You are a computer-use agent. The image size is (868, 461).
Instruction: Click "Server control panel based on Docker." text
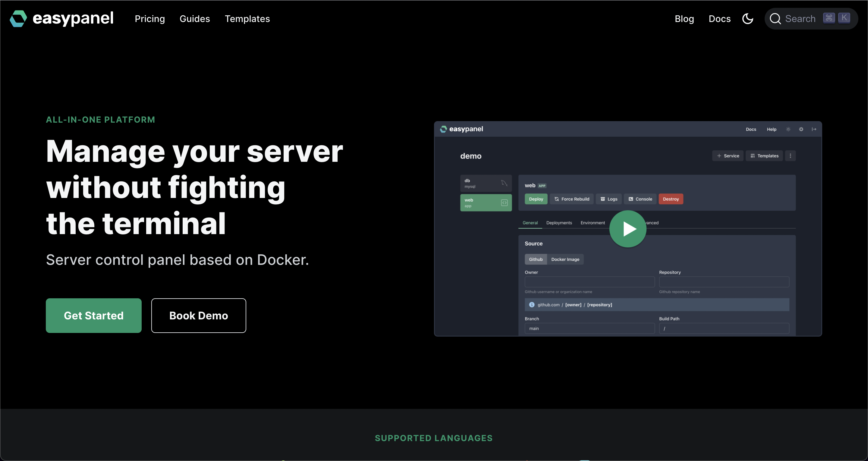coord(177,260)
